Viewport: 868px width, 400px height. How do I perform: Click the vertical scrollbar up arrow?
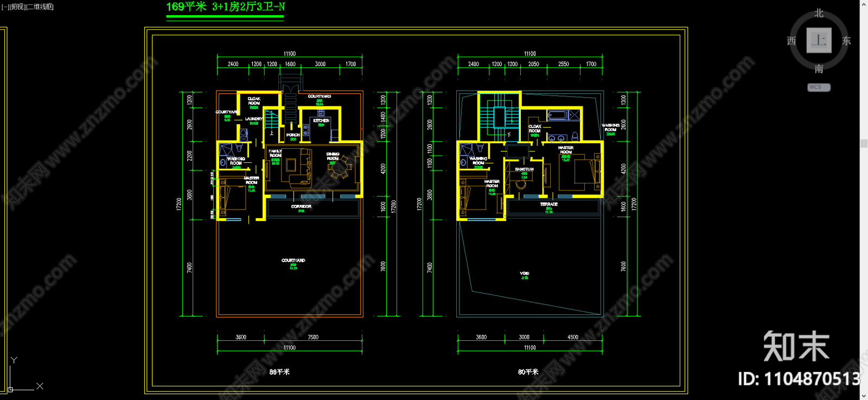coord(864,4)
